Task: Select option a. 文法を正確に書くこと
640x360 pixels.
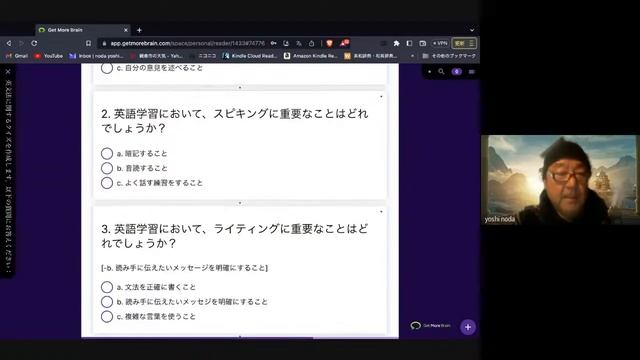Action: click(x=107, y=287)
